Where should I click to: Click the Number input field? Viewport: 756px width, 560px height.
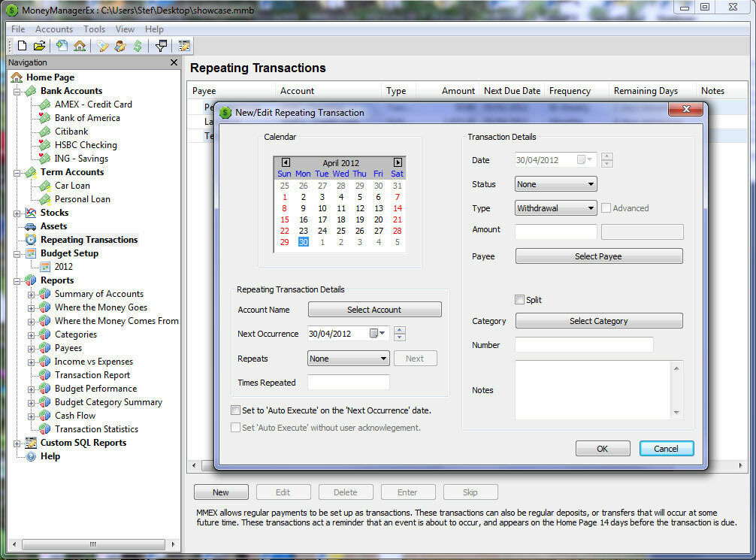tap(584, 345)
